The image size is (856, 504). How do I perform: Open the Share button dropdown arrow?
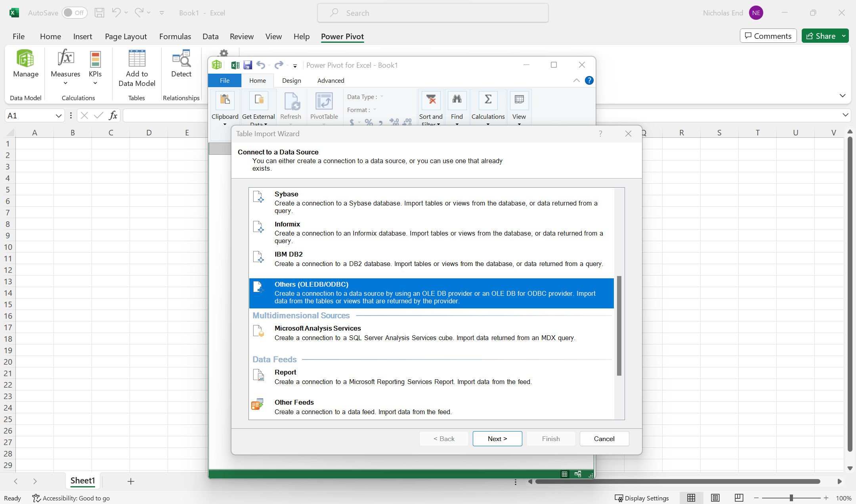[844, 36]
